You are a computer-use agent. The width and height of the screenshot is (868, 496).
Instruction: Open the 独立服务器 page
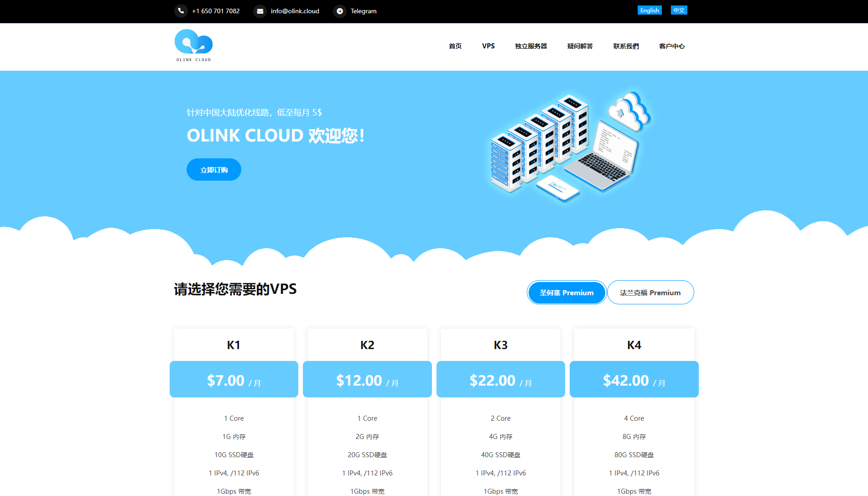pos(530,46)
